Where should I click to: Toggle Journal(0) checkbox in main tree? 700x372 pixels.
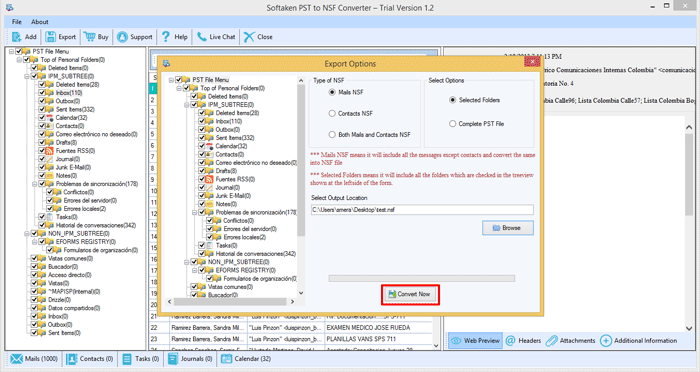coord(42,159)
